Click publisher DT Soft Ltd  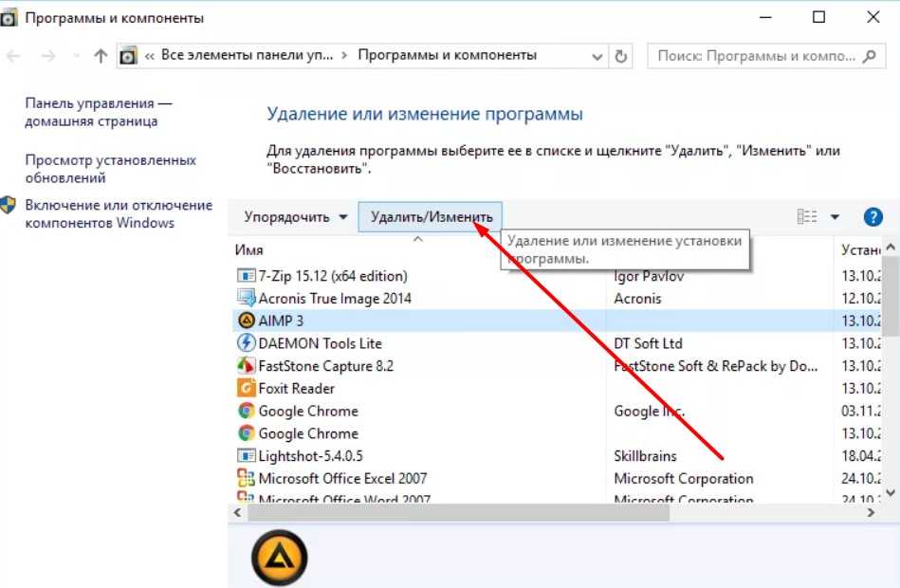pos(648,342)
